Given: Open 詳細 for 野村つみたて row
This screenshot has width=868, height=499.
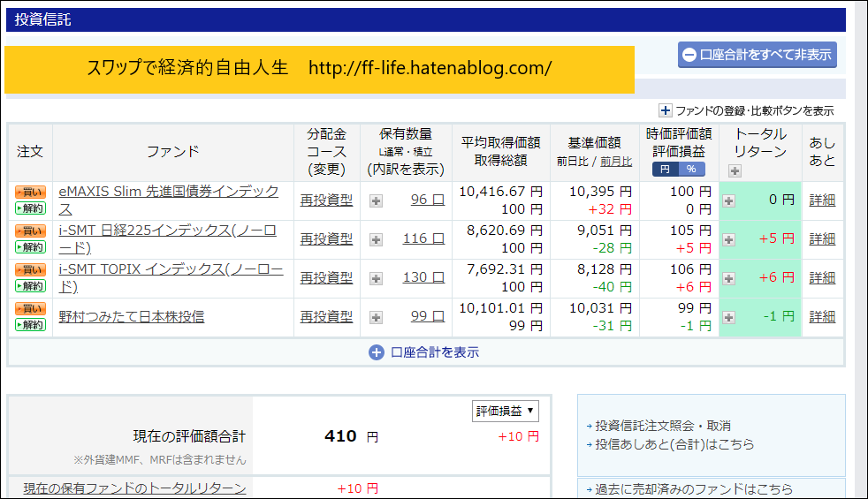Looking at the screenshot, I should [x=822, y=316].
